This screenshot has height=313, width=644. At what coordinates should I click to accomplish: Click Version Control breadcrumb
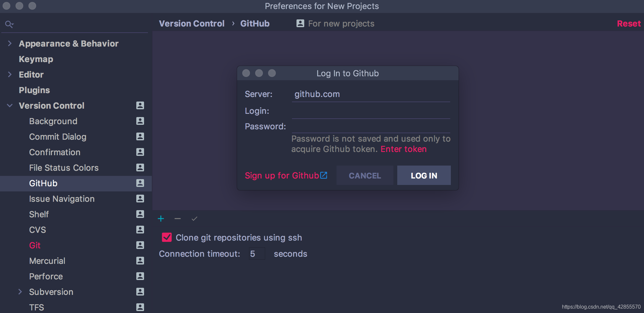pyautogui.click(x=192, y=24)
